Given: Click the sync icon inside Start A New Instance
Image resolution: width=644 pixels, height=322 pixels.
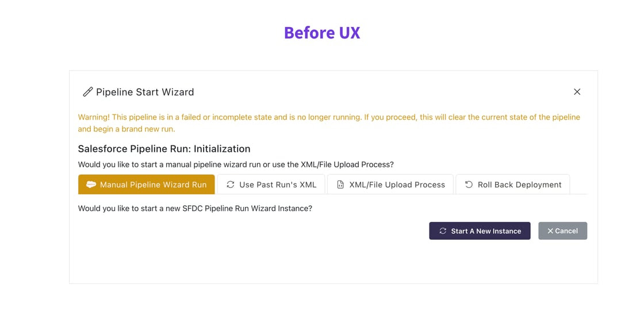Looking at the screenshot, I should coord(443,231).
